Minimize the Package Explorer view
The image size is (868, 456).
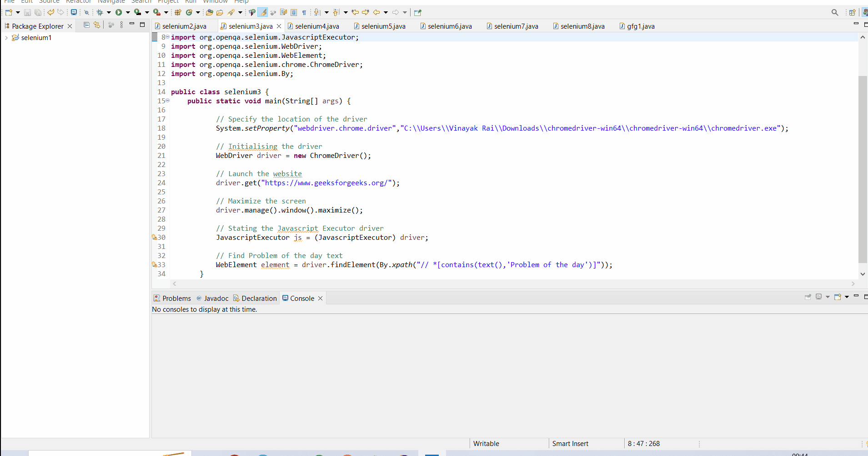tap(132, 24)
